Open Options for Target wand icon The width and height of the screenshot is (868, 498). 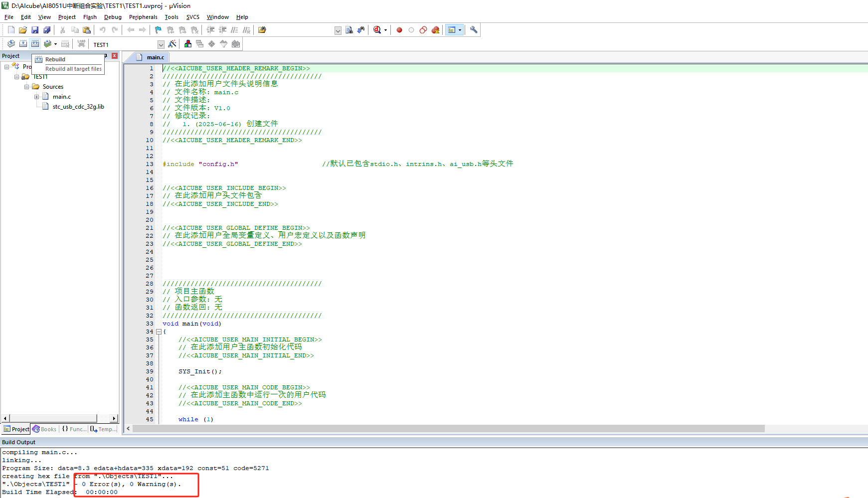pos(173,44)
